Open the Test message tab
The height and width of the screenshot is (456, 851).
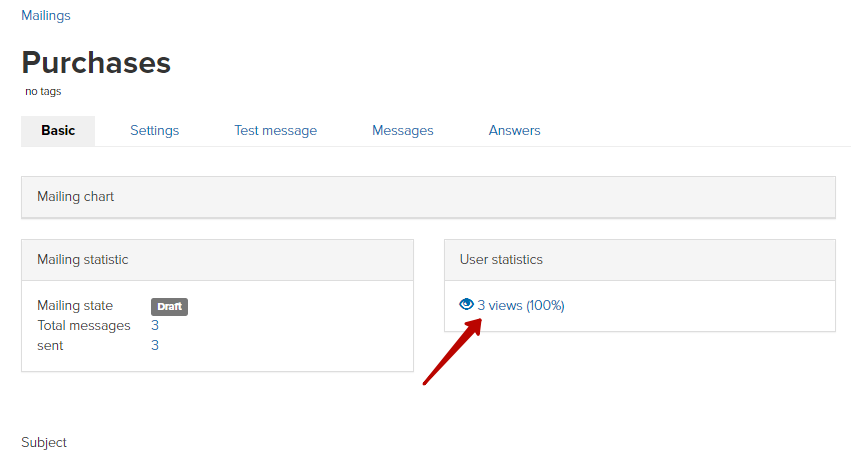tap(276, 131)
